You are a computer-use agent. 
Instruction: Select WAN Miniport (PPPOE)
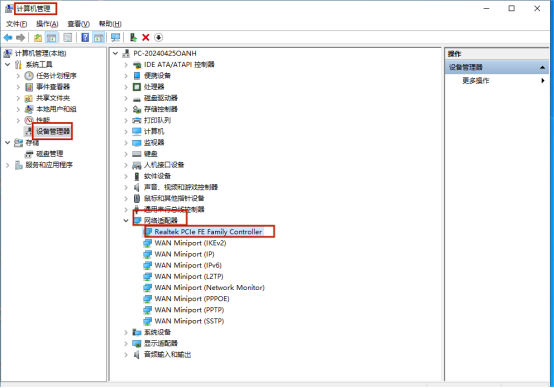click(x=192, y=299)
